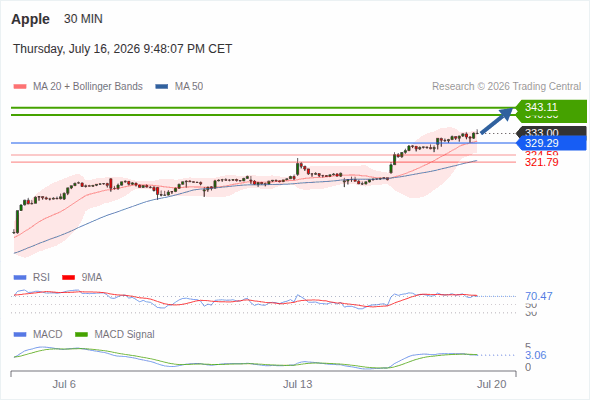Viewport: 590px width, 400px height.
Task: Click the RSI value 70.47
Action: tap(539, 296)
